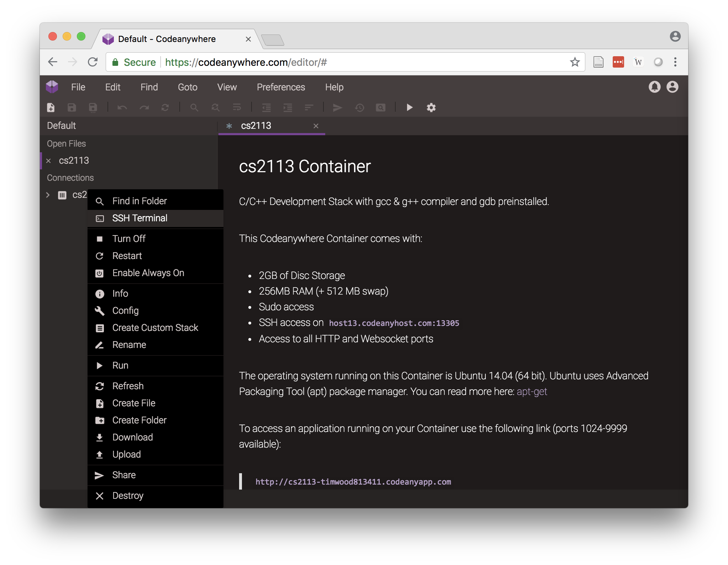This screenshot has height=565, width=728.
Task: Reload the browser page
Action: 93,62
